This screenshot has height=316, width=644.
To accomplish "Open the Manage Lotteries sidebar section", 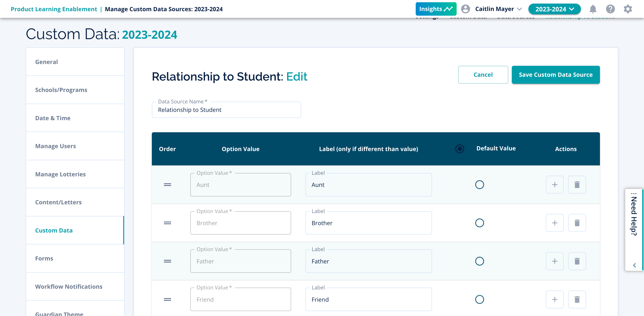I will tap(60, 174).
